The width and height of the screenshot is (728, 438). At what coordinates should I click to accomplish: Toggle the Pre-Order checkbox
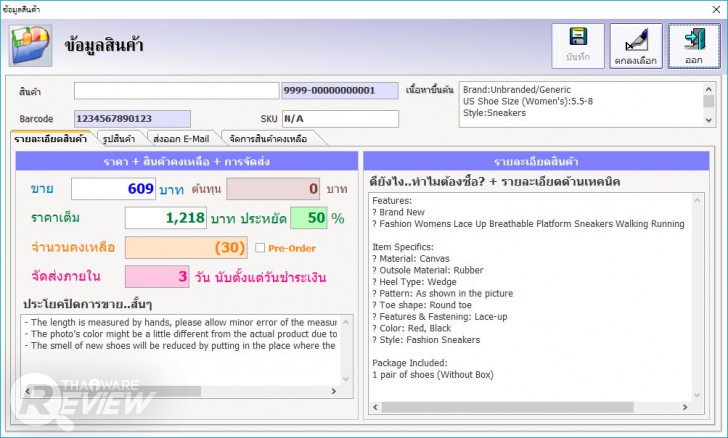pos(260,248)
